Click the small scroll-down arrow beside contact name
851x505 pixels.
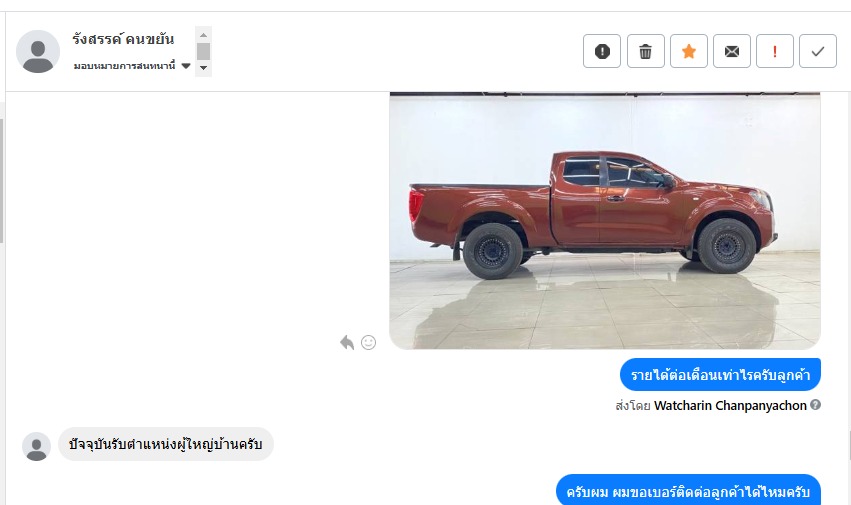[204, 68]
